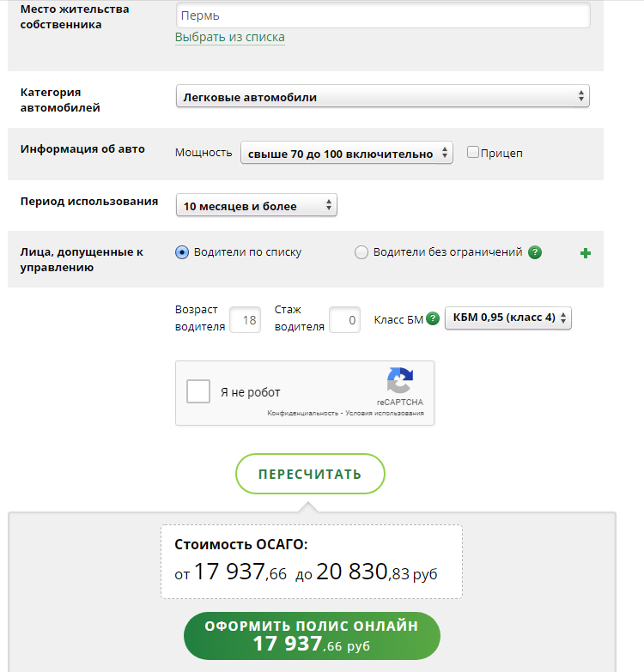Open Период использования dropdown
This screenshot has width=644, height=672.
pyautogui.click(x=257, y=205)
